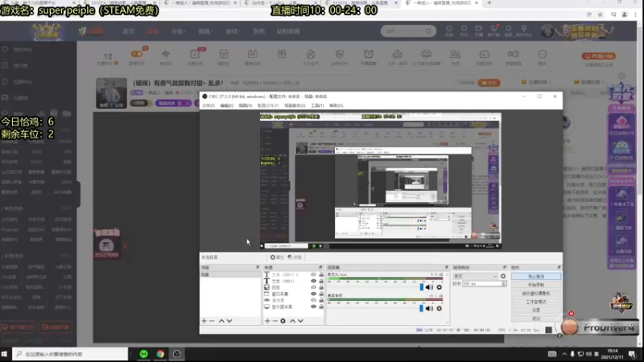
Task: Adjust Mic/Aux volume slider handle
Action: (x=421, y=287)
